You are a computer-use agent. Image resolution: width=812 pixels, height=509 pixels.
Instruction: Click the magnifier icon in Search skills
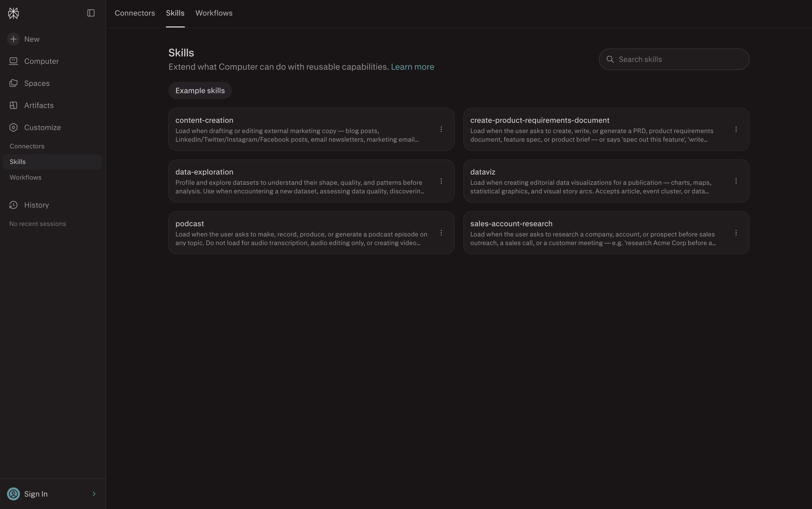click(x=610, y=59)
